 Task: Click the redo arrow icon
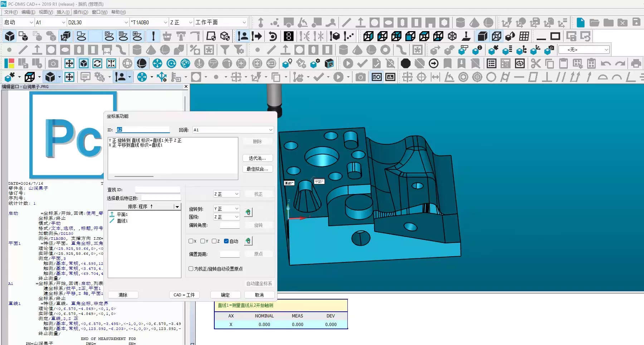[x=620, y=64]
